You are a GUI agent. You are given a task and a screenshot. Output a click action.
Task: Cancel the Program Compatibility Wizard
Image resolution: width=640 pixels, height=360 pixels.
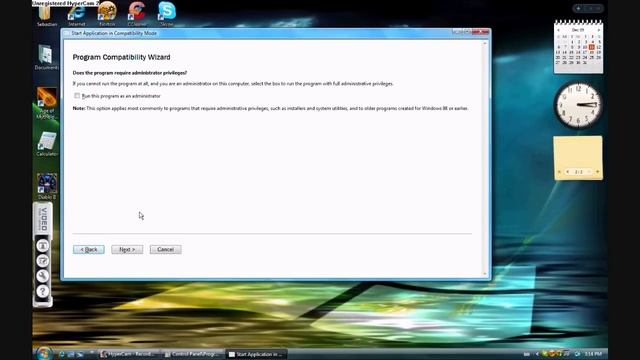(165, 249)
